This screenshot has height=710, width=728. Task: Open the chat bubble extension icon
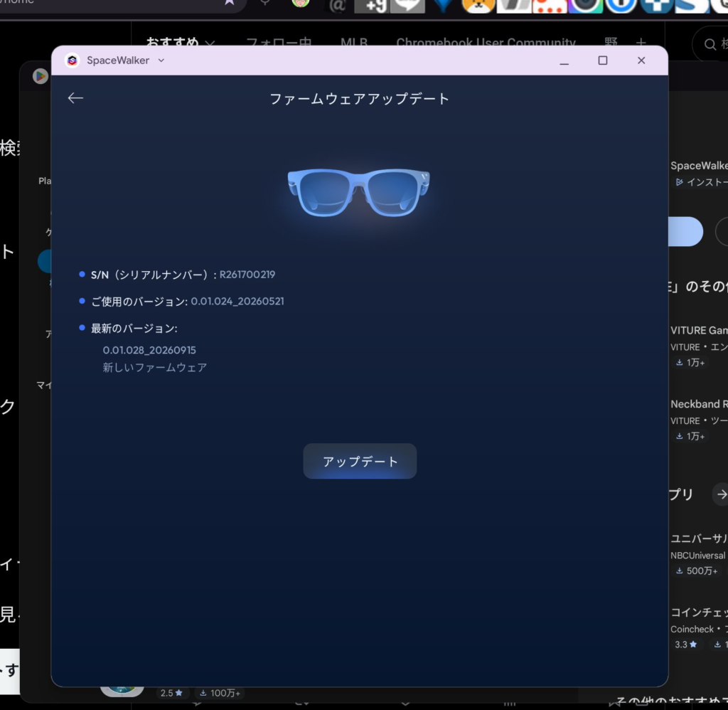pos(407,6)
